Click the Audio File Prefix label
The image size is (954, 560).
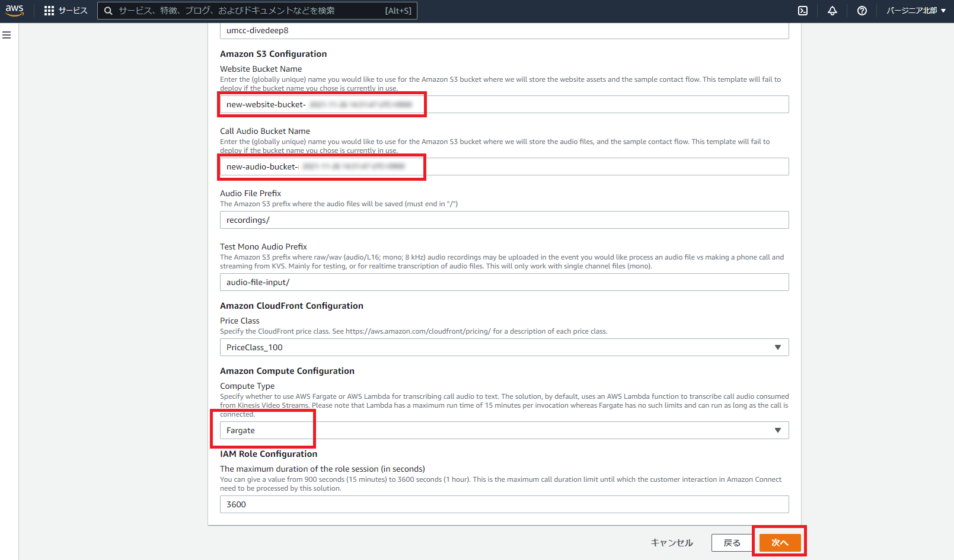pyautogui.click(x=250, y=193)
